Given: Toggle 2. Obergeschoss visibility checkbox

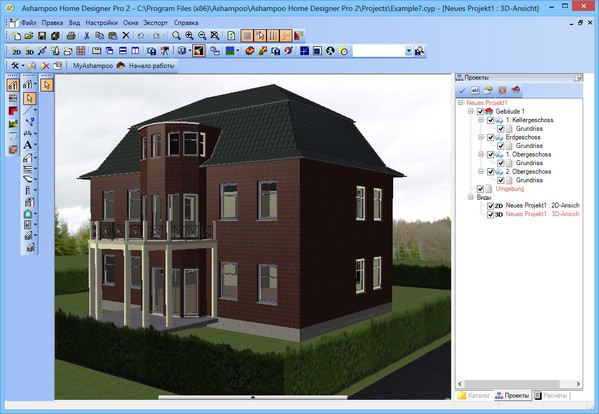Looking at the screenshot, I should click(491, 172).
